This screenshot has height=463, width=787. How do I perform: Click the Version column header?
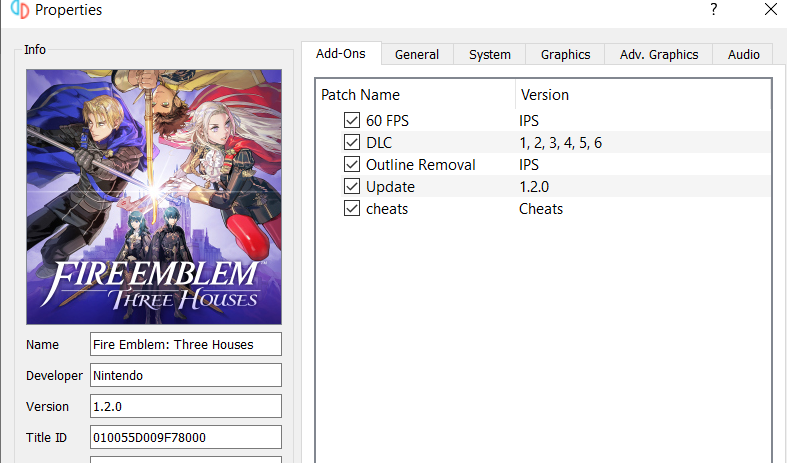(643, 94)
